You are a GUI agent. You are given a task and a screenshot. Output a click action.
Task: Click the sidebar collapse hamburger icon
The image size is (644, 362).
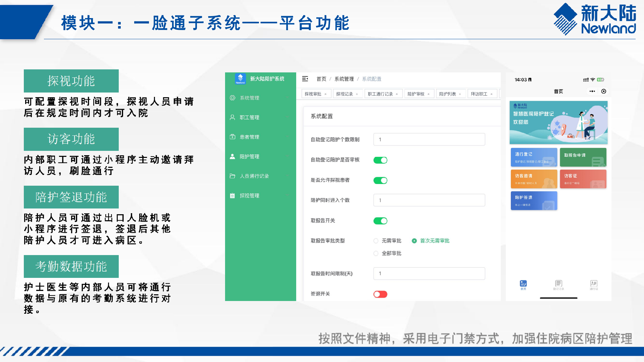click(x=305, y=79)
